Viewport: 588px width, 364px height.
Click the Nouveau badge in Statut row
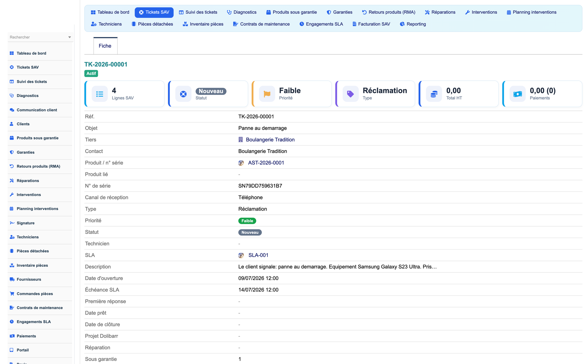pyautogui.click(x=250, y=232)
